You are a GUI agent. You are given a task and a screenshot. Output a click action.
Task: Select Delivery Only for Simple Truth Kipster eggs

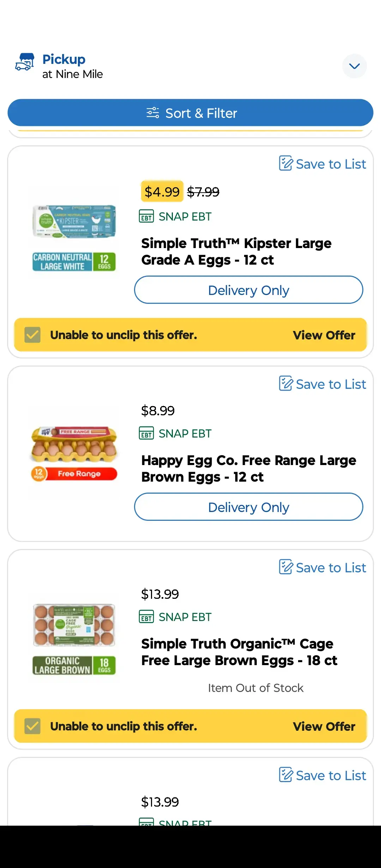pos(248,290)
